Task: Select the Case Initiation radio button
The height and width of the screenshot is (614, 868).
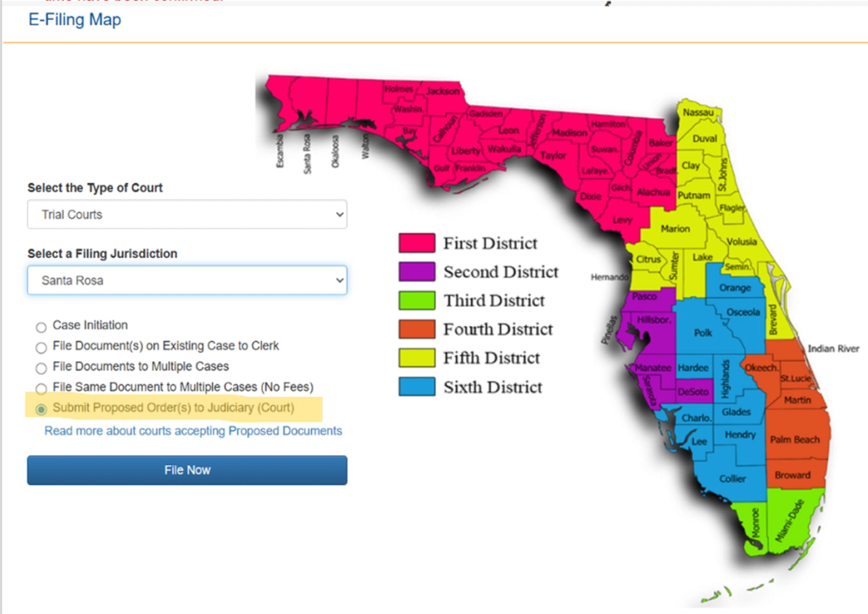Action: [41, 327]
